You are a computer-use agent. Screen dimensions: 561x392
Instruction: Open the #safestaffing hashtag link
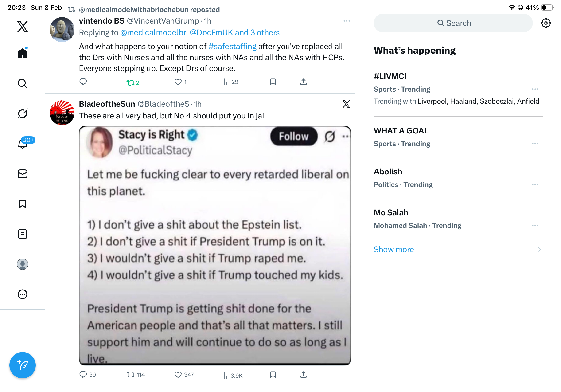pyautogui.click(x=232, y=47)
